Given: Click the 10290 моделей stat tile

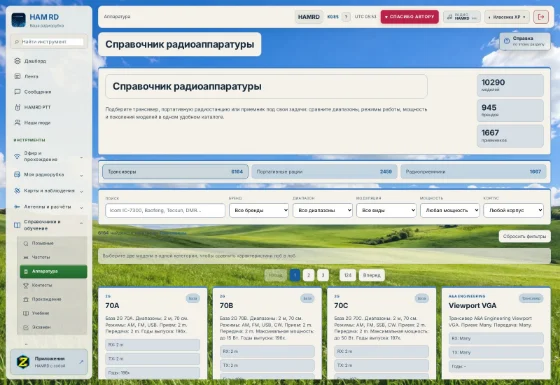Looking at the screenshot, I should (510, 85).
